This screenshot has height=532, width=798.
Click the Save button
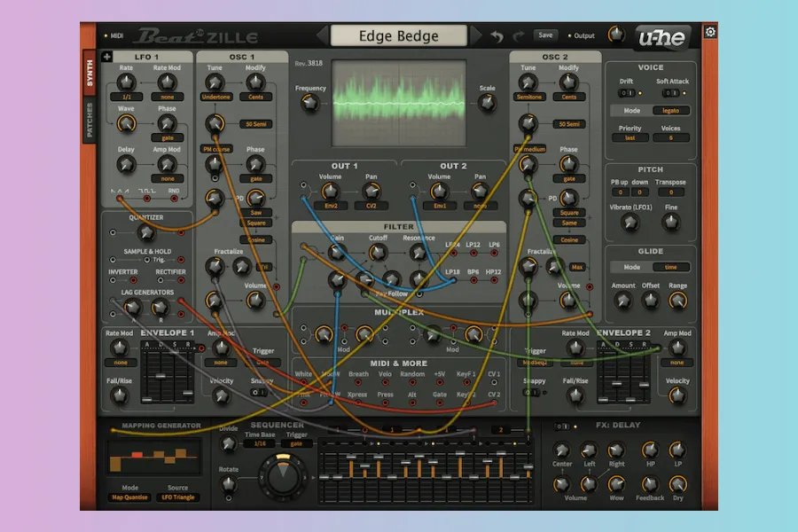tap(545, 35)
